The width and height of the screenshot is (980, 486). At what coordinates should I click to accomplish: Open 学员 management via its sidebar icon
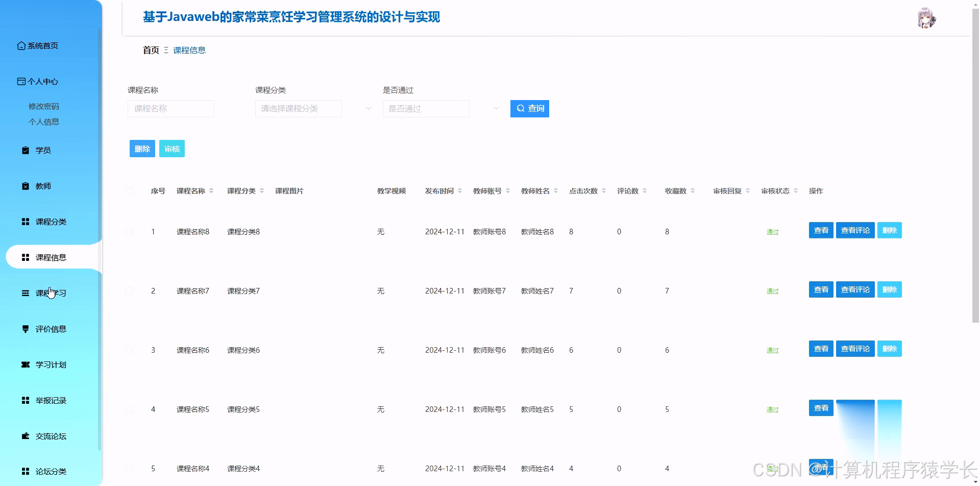click(24, 150)
